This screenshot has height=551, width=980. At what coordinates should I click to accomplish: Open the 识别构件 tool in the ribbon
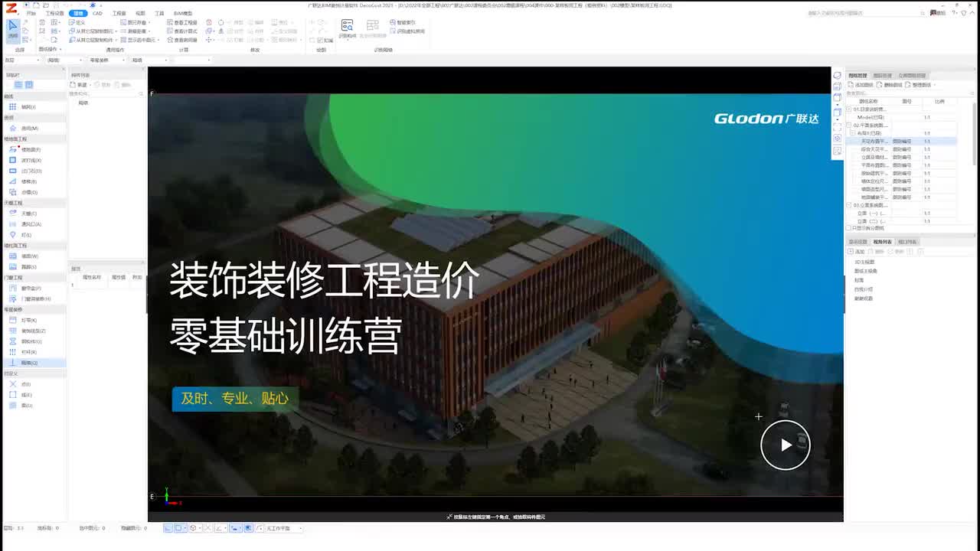coord(347,29)
